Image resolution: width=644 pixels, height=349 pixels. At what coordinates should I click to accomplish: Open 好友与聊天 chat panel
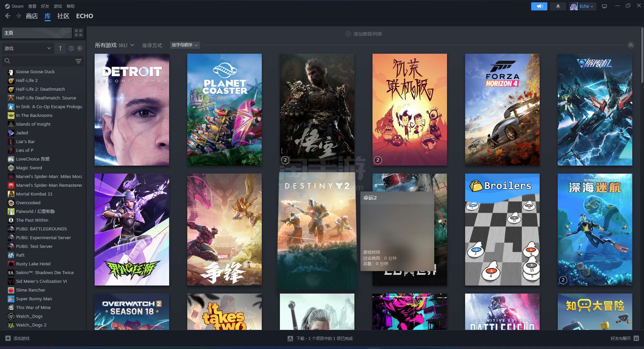[624, 338]
